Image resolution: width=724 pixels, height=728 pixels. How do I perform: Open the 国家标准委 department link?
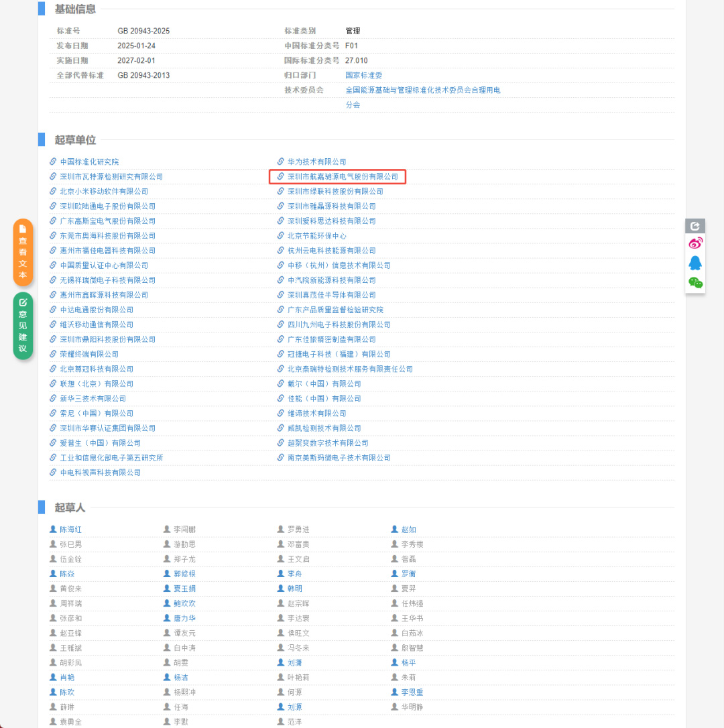click(363, 75)
